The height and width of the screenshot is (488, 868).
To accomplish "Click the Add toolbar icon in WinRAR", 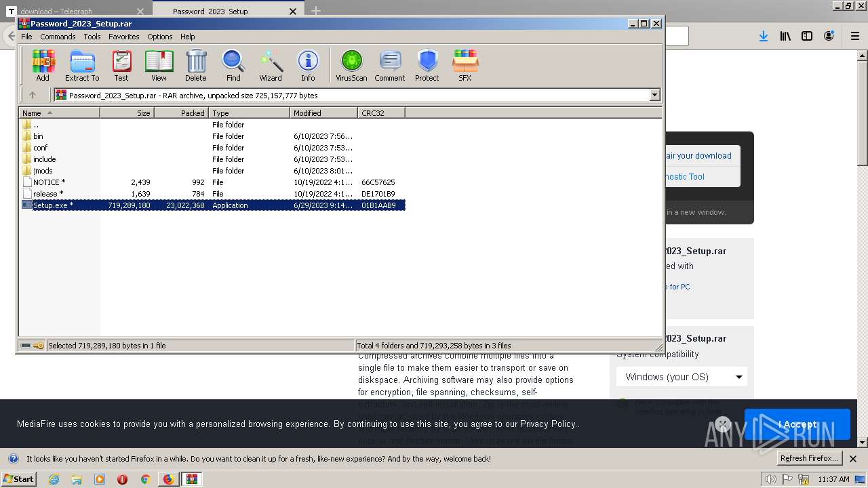I will click(x=43, y=66).
